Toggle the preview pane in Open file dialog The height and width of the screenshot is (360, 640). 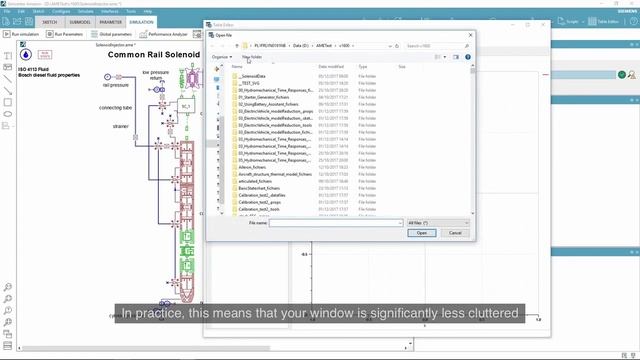[x=456, y=57]
